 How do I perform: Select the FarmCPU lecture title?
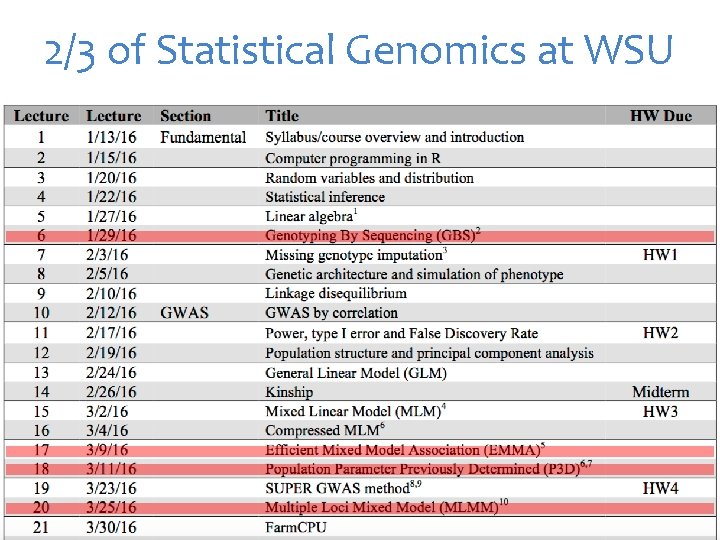coord(296,527)
